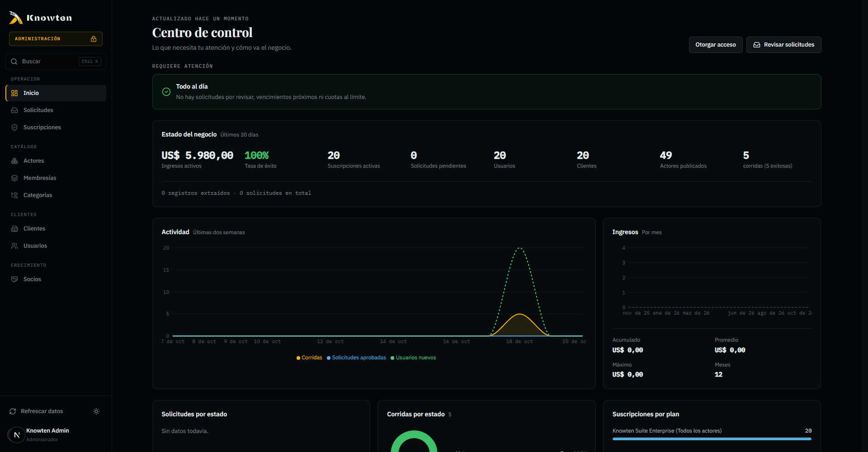Select the Inicio menu item
This screenshot has width=868, height=452.
pyautogui.click(x=56, y=93)
